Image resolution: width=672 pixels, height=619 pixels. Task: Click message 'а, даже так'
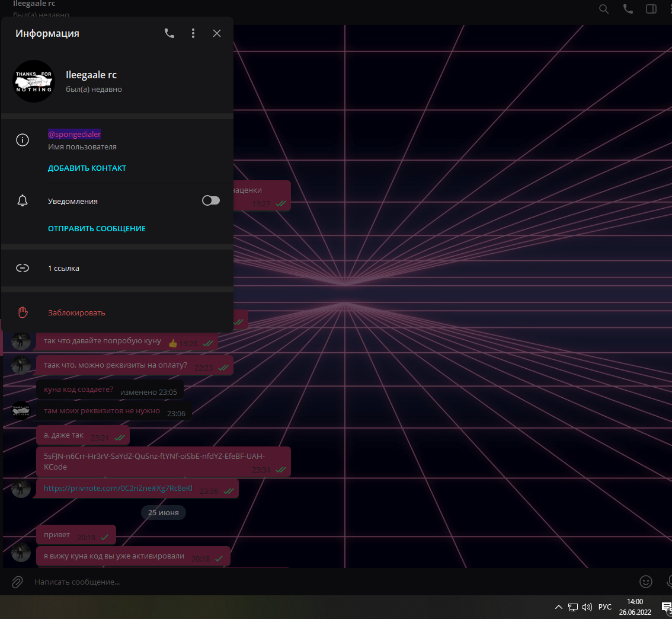tap(83, 435)
